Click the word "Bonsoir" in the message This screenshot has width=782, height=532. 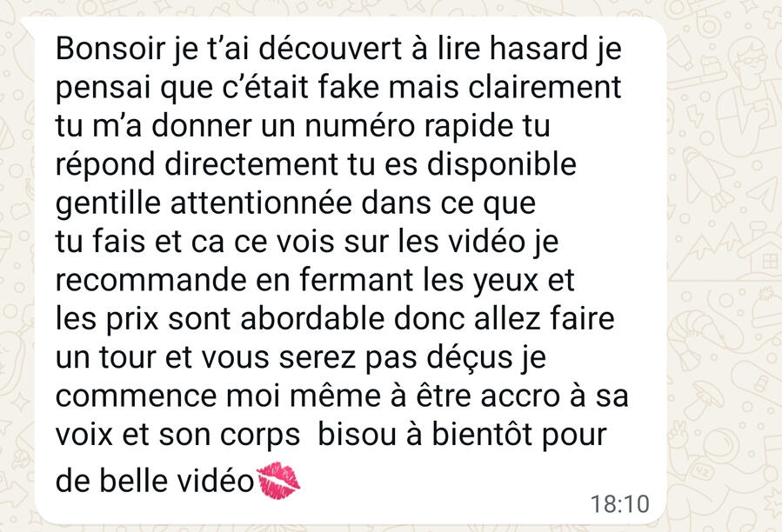110,49
